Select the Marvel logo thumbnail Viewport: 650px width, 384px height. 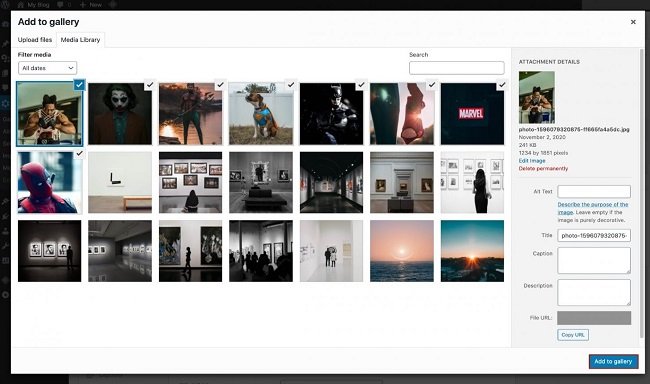[x=472, y=114]
